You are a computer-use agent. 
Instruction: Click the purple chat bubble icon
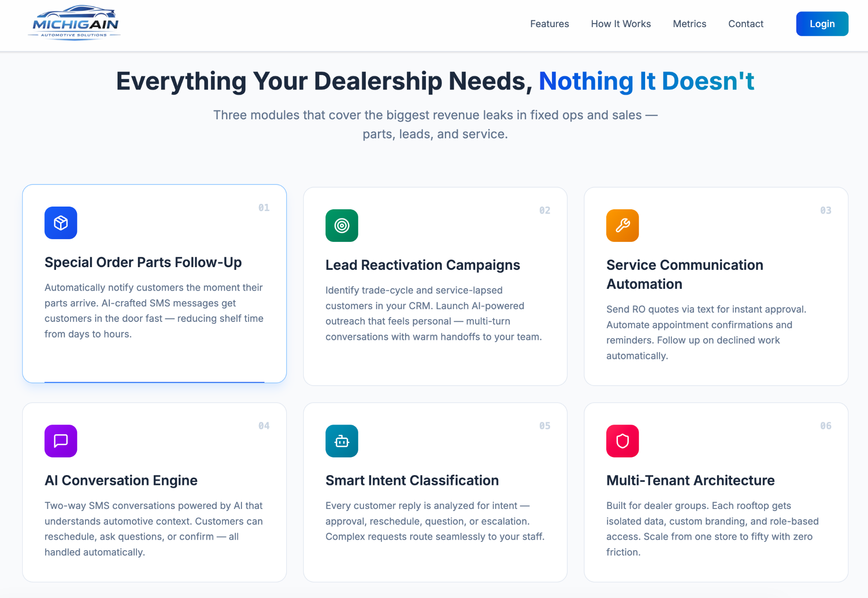coord(61,441)
